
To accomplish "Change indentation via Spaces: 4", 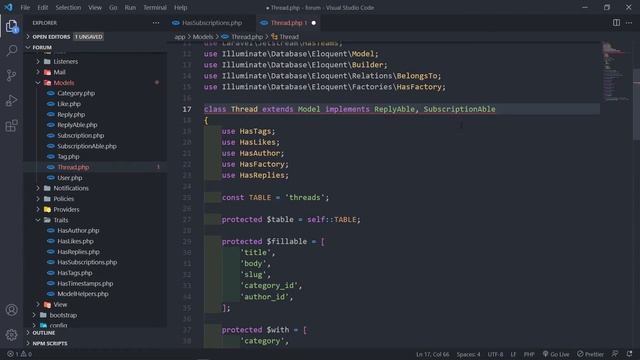I will point(468,354).
